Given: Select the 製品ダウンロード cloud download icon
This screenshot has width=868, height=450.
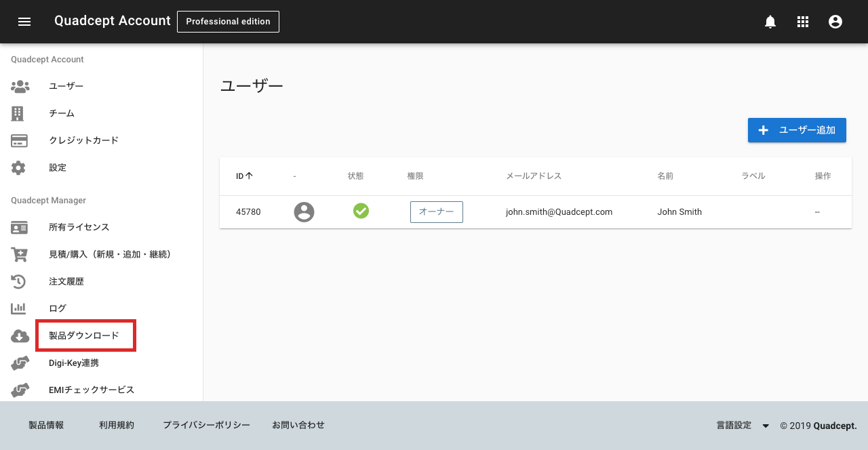Looking at the screenshot, I should tap(20, 335).
